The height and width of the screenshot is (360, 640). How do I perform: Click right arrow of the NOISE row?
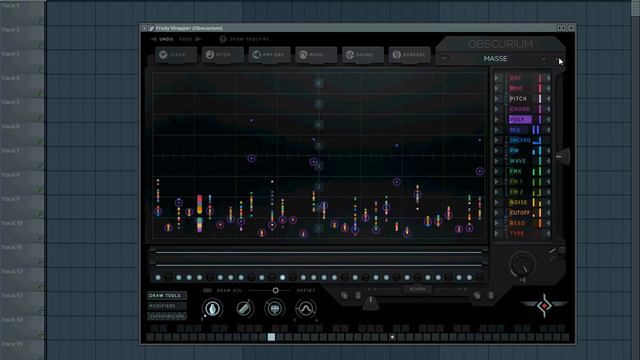pyautogui.click(x=548, y=202)
